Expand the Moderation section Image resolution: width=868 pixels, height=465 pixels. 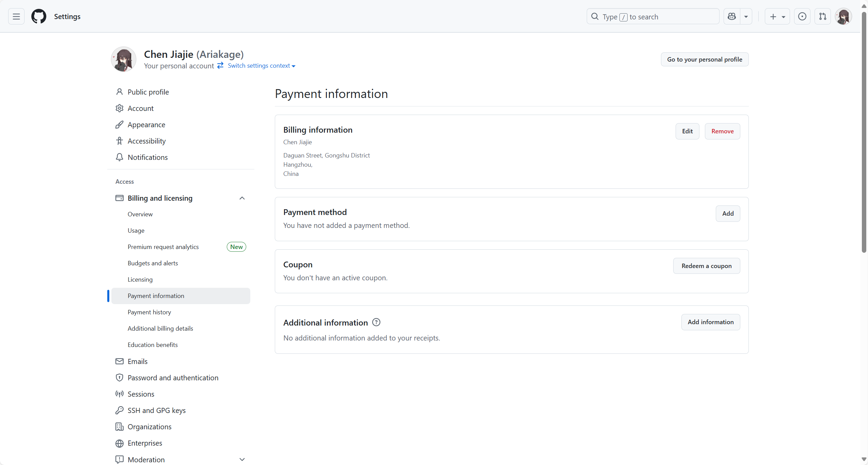tap(242, 459)
